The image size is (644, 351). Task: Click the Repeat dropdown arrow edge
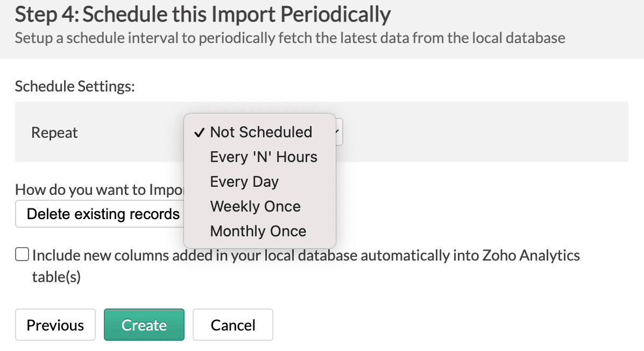339,132
